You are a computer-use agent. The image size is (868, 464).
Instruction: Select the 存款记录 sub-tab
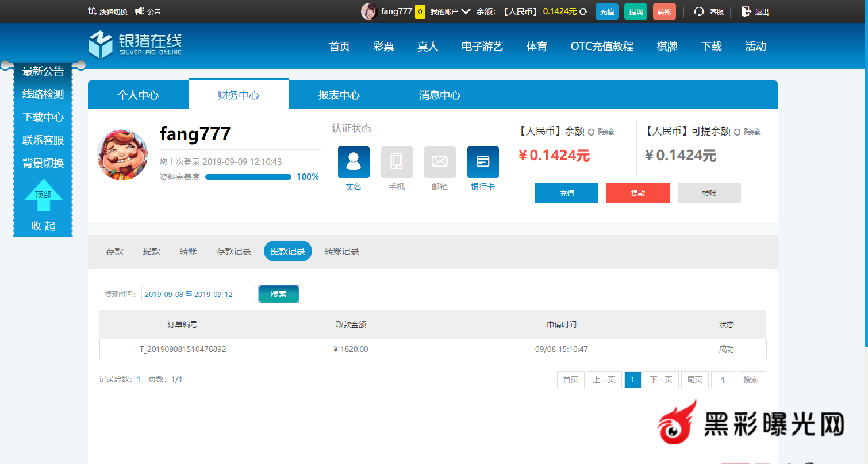pyautogui.click(x=233, y=251)
